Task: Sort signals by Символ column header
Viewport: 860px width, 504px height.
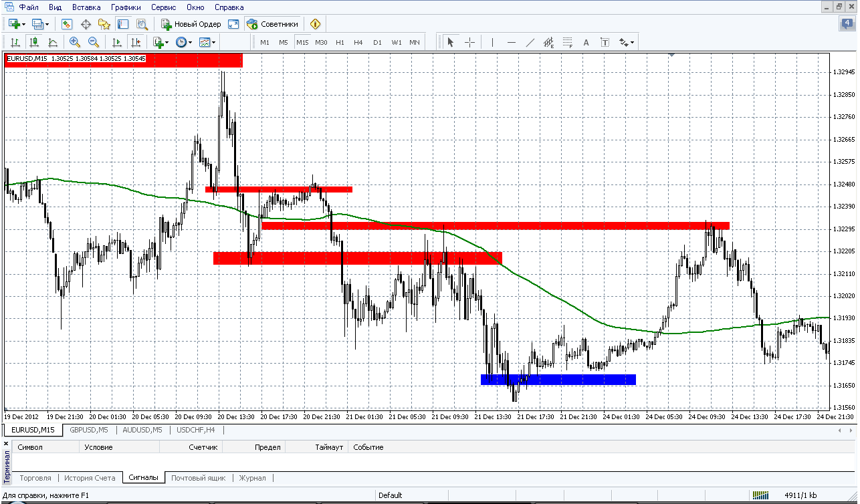Action: (x=47, y=447)
